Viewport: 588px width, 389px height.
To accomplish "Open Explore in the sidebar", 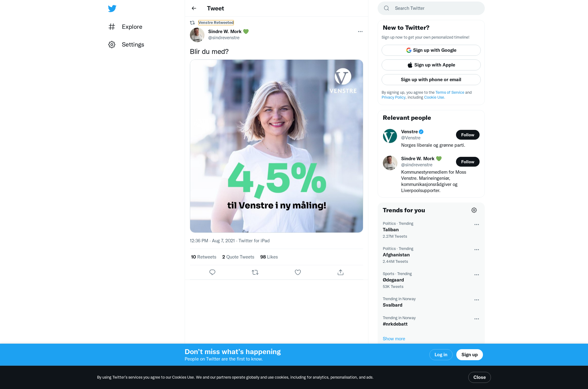I will point(125,27).
